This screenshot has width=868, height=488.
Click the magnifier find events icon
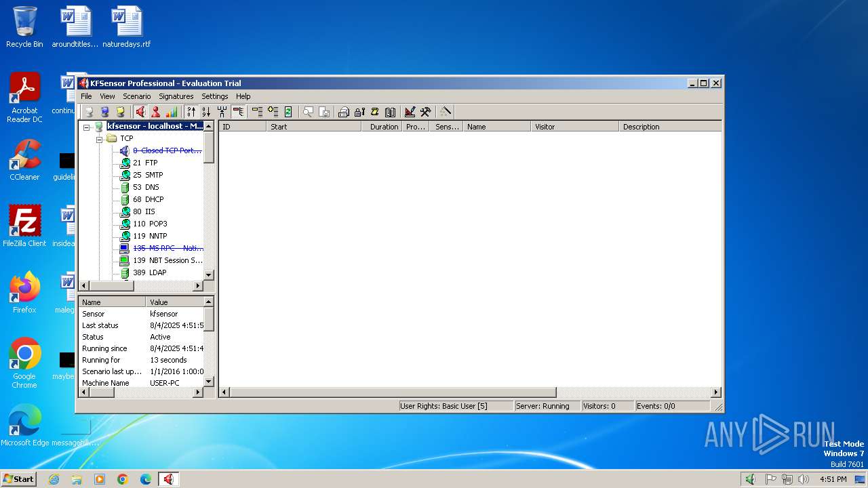click(x=308, y=112)
